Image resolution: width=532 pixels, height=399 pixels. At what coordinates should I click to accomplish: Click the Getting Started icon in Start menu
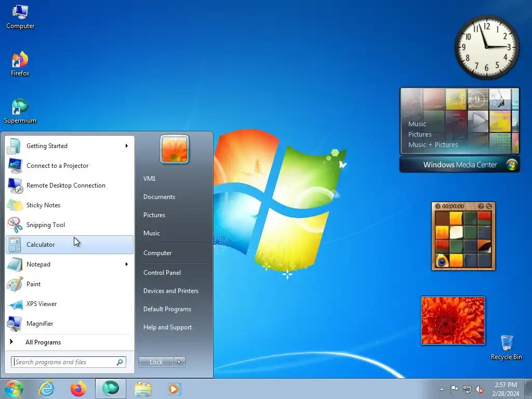tap(15, 146)
